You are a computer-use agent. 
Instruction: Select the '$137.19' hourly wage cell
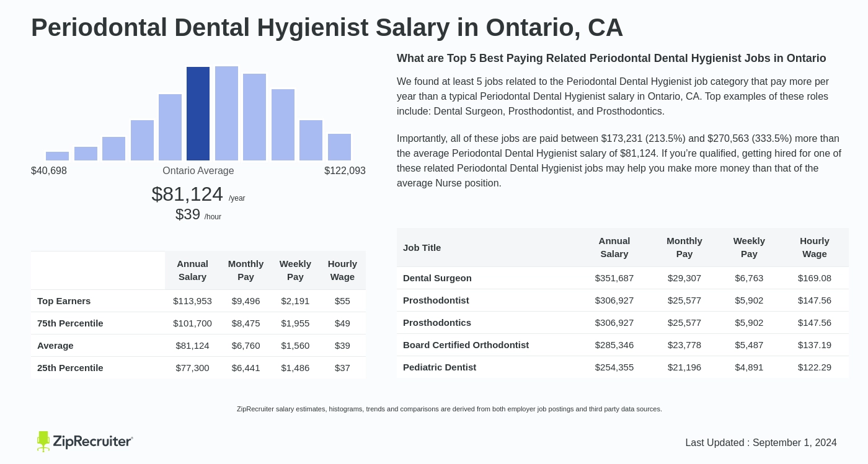coord(815,345)
